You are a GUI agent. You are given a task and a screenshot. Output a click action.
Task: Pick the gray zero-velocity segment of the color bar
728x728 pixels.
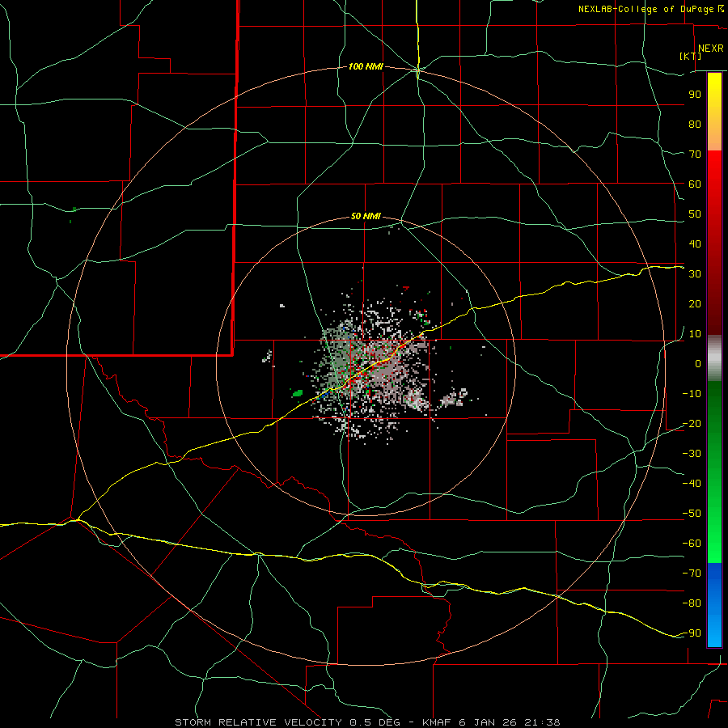(714, 358)
